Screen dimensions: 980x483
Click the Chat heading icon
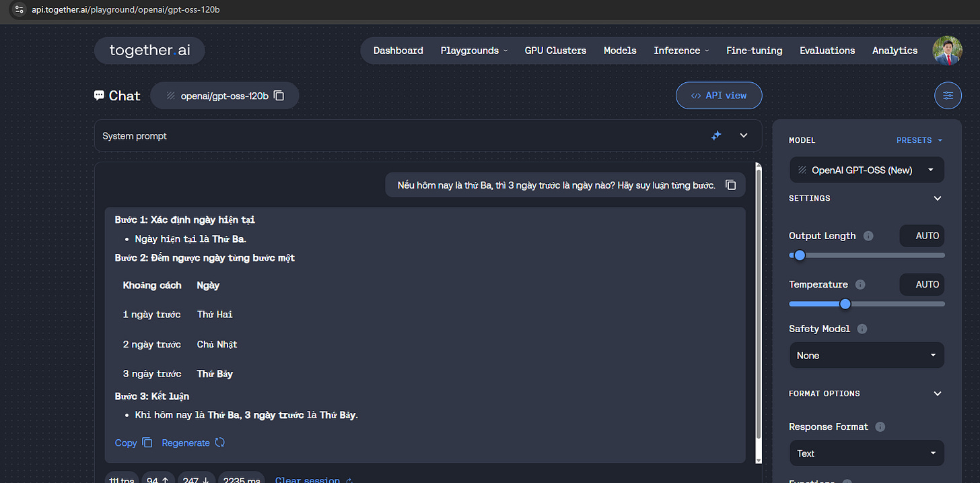coord(100,96)
